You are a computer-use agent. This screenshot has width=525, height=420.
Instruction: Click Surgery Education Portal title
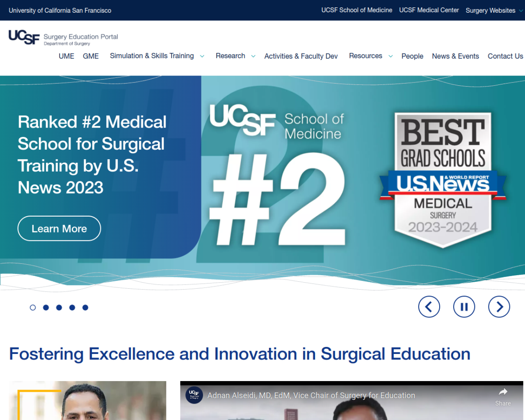81,37
